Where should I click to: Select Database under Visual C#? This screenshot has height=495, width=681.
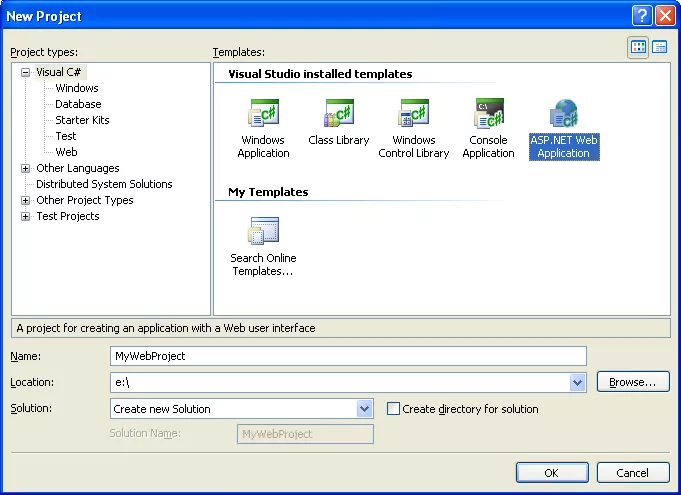point(78,104)
